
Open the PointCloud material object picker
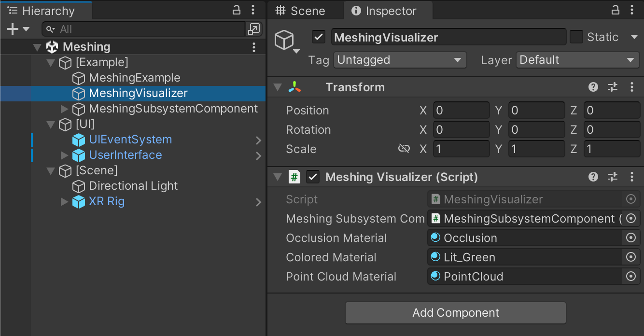[x=630, y=276]
